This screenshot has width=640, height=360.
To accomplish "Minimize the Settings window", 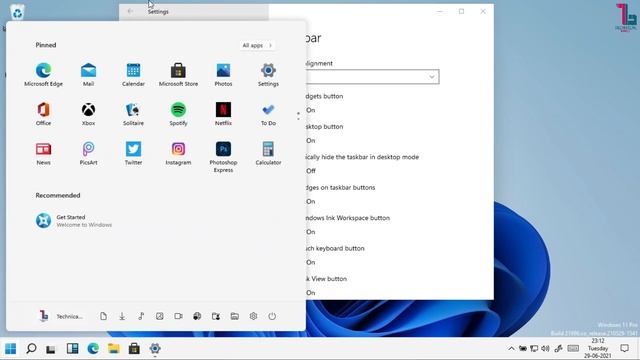I will point(440,11).
